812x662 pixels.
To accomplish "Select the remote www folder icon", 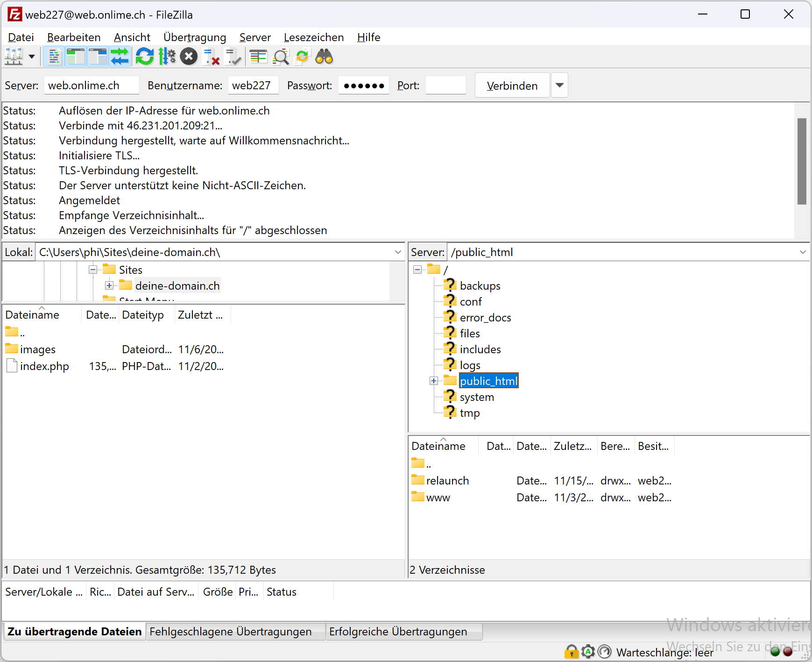I will click(418, 497).
